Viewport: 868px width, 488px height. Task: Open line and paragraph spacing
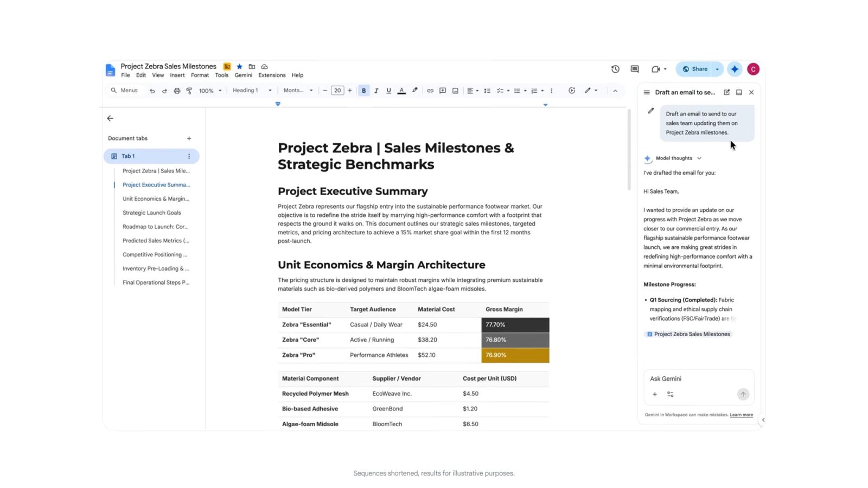[x=487, y=91]
